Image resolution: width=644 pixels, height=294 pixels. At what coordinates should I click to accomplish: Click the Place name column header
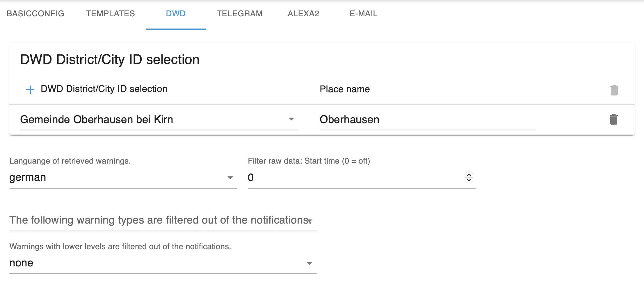click(x=345, y=89)
